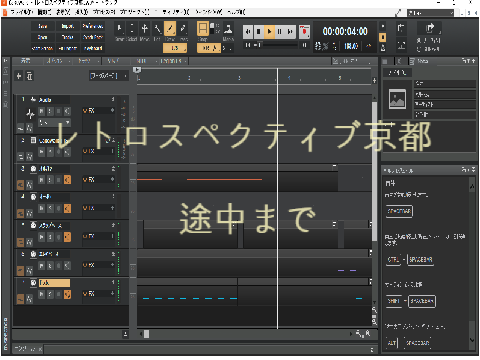Mute MIDI track 3
The image size is (480, 360).
[x=42, y=180]
